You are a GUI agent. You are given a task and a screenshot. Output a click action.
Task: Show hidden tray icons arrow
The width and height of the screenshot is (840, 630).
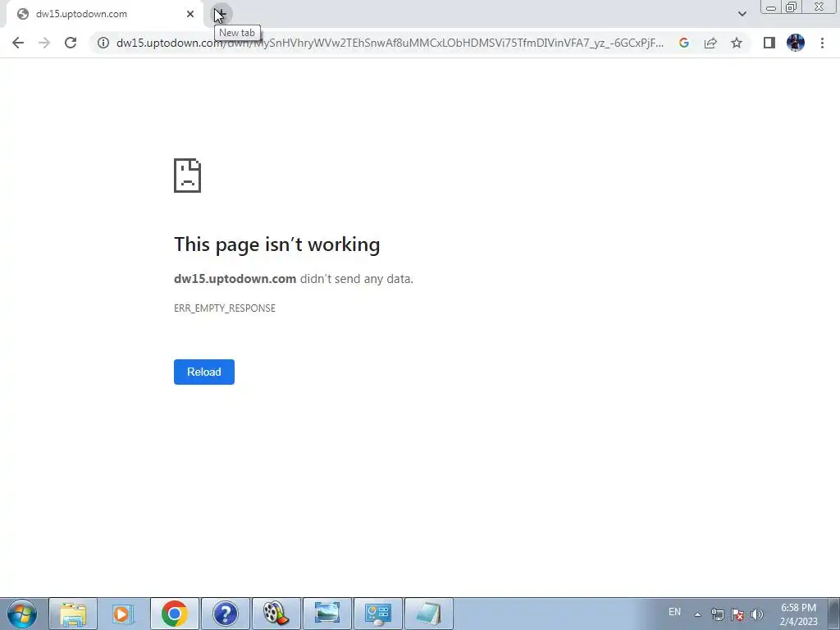point(697,614)
